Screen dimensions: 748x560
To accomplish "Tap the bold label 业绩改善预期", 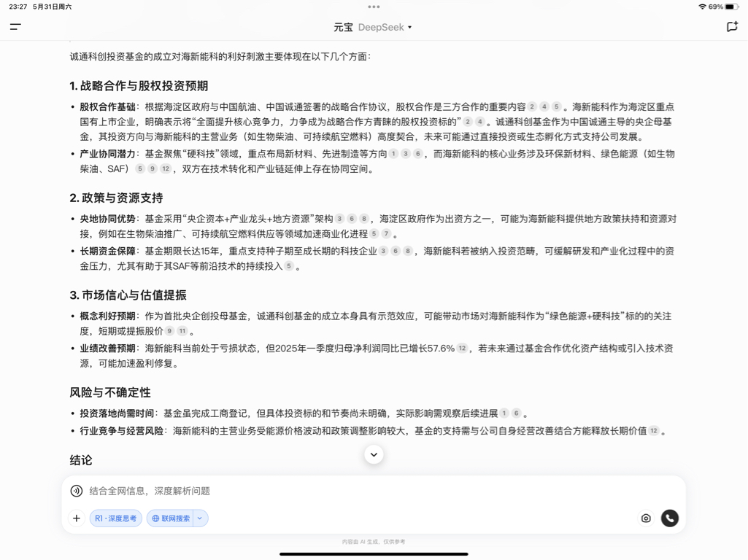I will [x=107, y=349].
